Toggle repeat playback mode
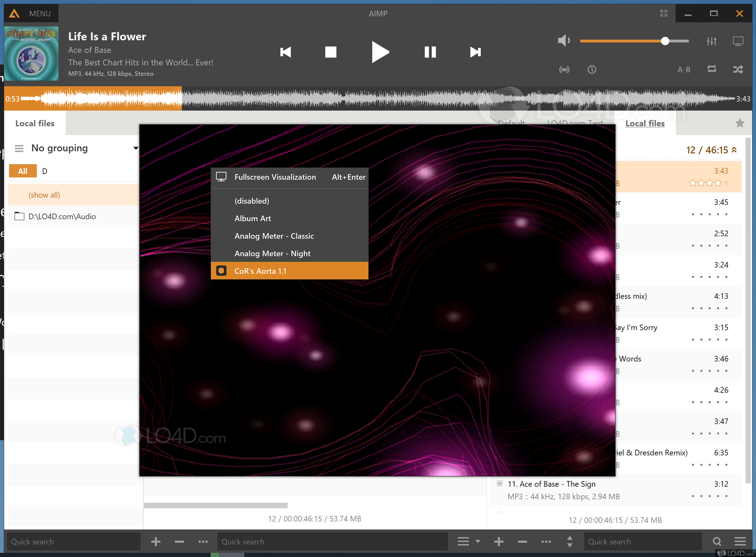Viewport: 756px width, 557px height. click(711, 69)
